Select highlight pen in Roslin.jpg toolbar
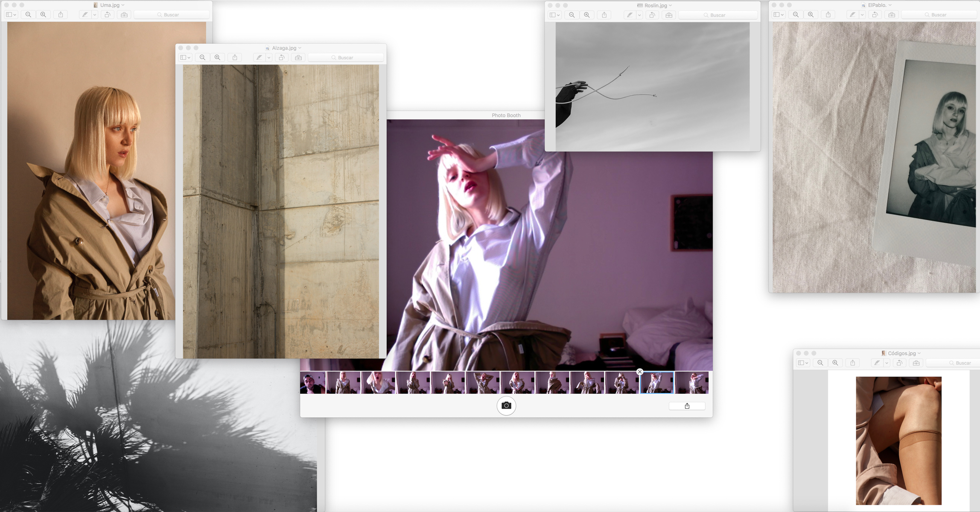980x512 pixels. point(630,15)
